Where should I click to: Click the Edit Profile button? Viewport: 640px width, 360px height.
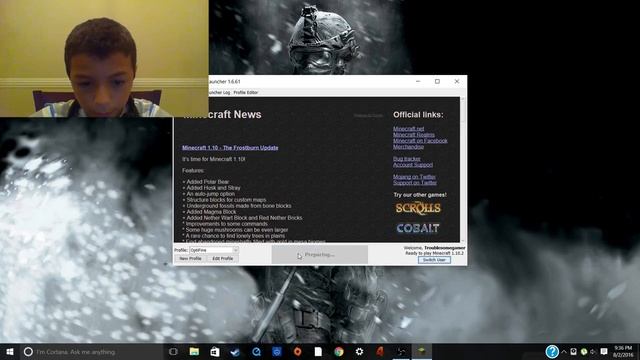point(222,258)
